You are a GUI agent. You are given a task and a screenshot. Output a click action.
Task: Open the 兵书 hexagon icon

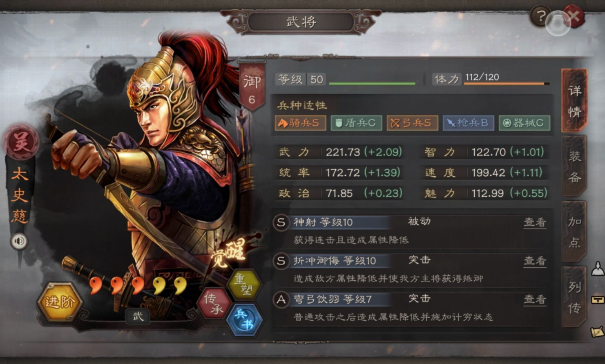(x=244, y=320)
